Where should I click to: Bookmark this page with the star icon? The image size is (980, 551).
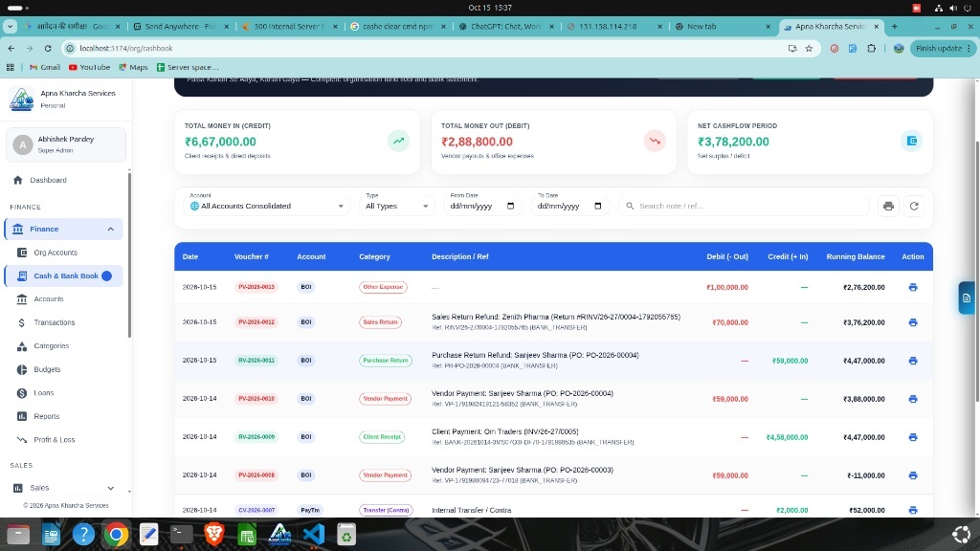click(x=809, y=48)
